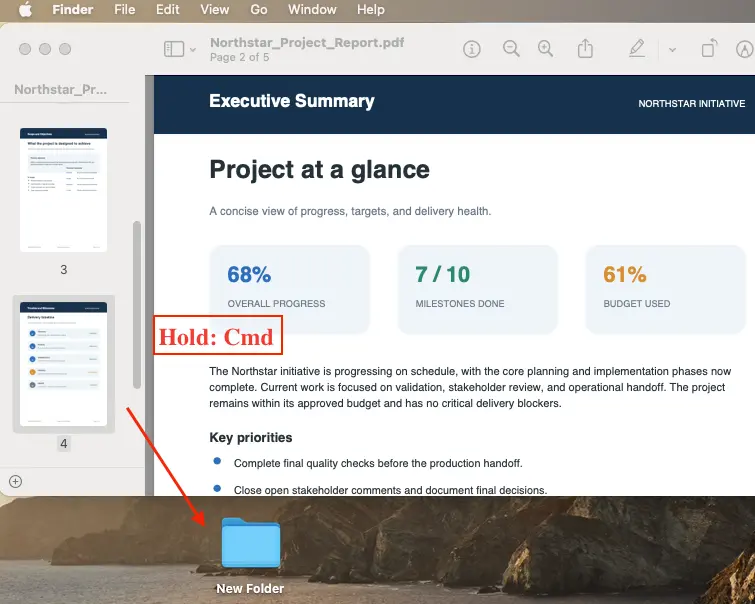Image resolution: width=755 pixels, height=604 pixels.
Task: Click the sidebar thumbnail scrollbar
Action: tap(137, 304)
